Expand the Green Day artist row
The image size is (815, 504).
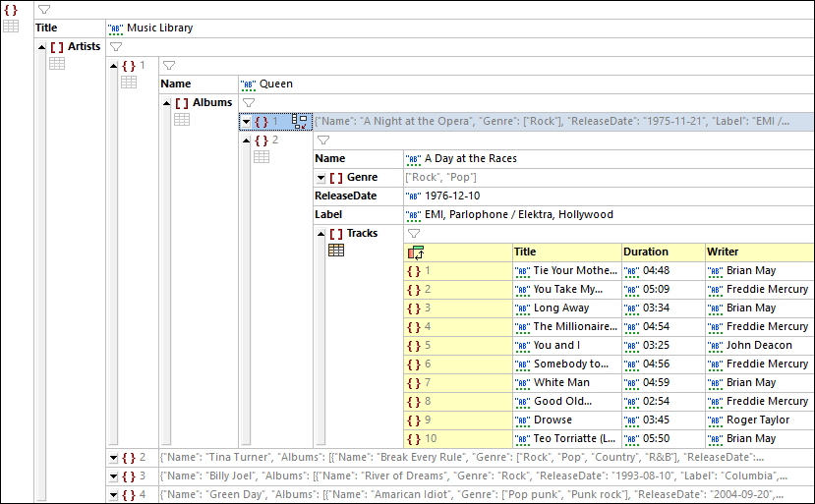pyautogui.click(x=113, y=495)
